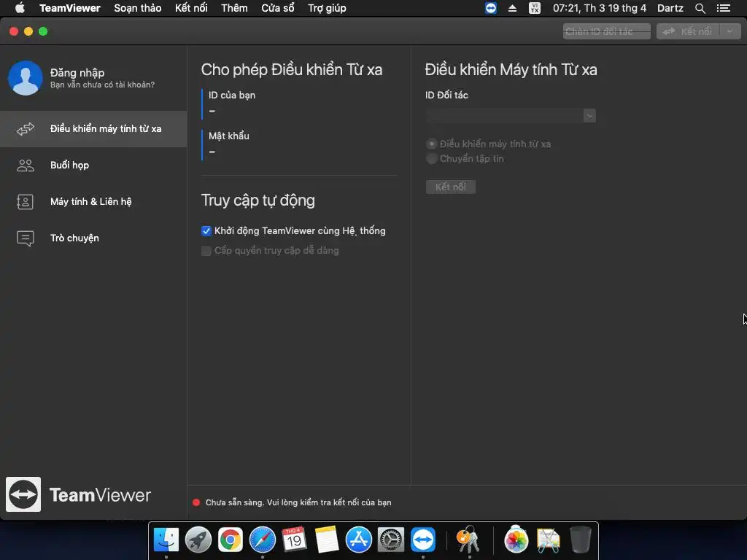Expand the ID Đối tác dropdown arrow
747x560 pixels.
(x=589, y=116)
